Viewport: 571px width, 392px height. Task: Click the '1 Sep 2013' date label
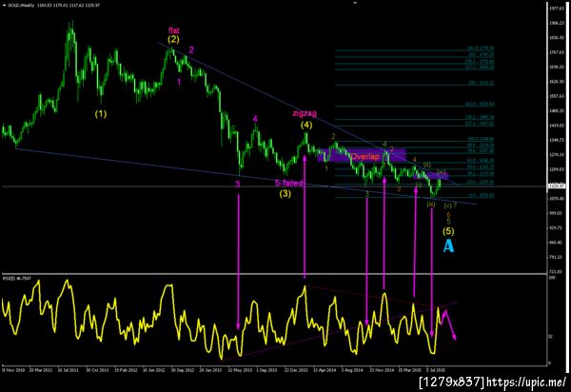coord(266,370)
